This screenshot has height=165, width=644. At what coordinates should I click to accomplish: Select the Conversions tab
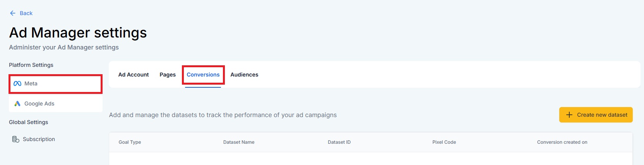(203, 75)
